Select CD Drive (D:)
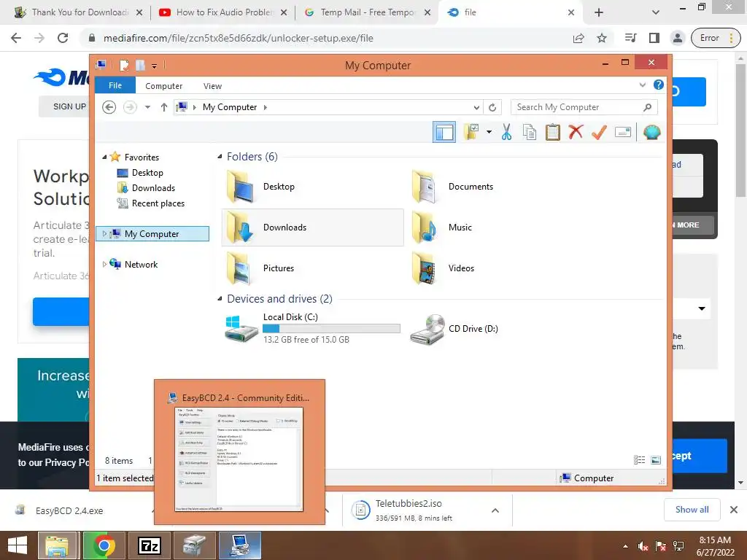747x560 pixels. [x=454, y=329]
